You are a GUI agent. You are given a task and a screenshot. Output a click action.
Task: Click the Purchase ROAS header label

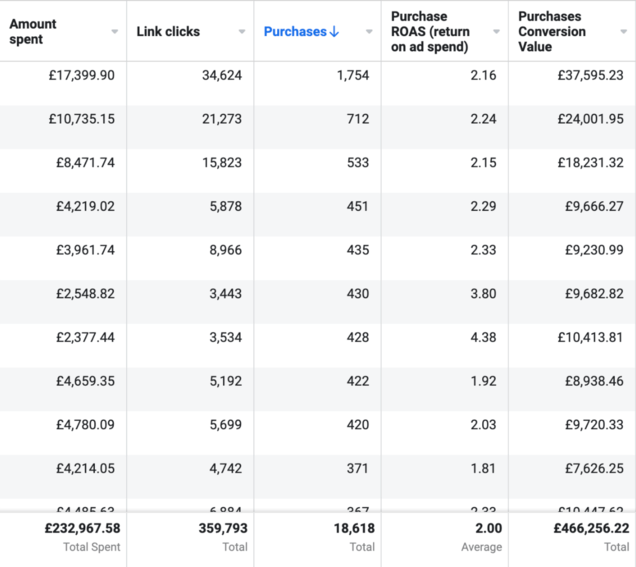431,32
